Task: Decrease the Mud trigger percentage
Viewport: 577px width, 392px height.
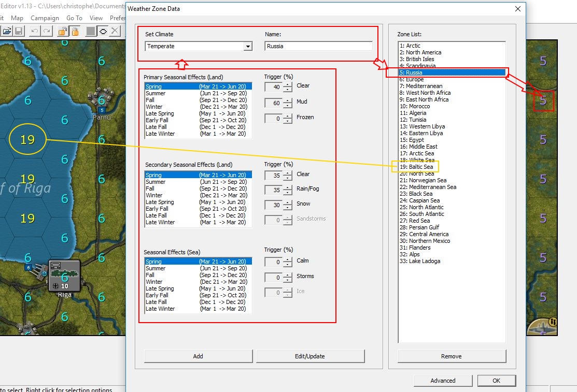Action: pyautogui.click(x=288, y=106)
